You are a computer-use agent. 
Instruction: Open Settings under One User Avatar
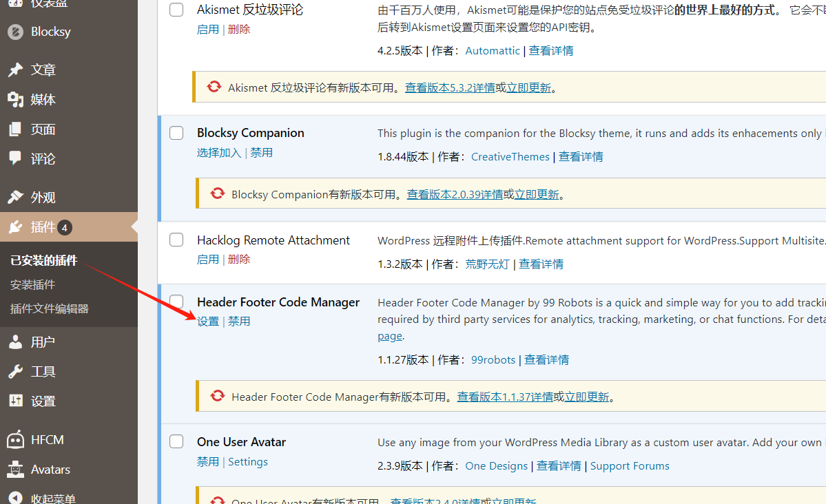tap(248, 462)
